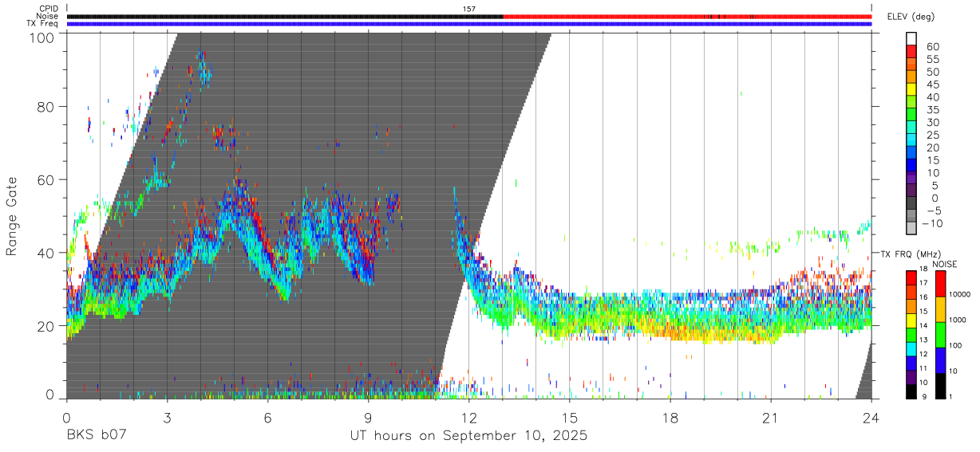The height and width of the screenshot is (452, 980).
Task: Click the Noise bar label
Action: click(46, 16)
